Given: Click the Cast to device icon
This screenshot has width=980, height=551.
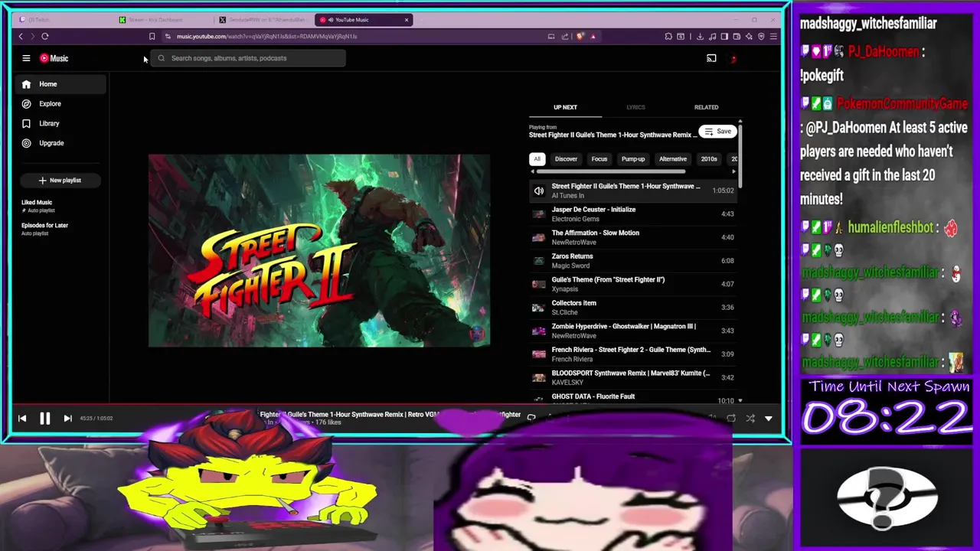Looking at the screenshot, I should click(x=711, y=58).
